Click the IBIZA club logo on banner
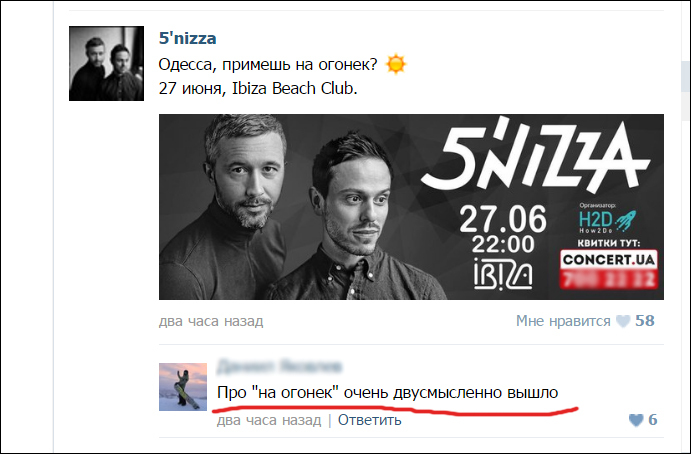The height and width of the screenshot is (454, 691). (x=503, y=275)
